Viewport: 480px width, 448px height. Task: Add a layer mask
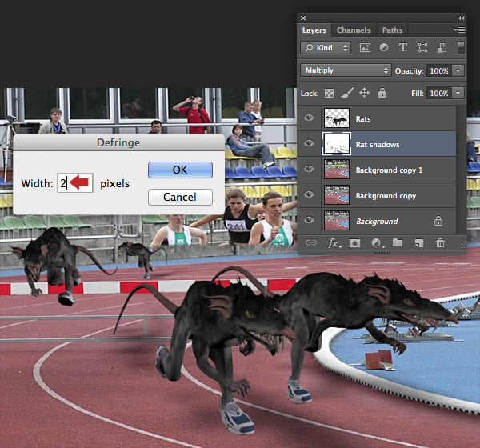coord(354,243)
